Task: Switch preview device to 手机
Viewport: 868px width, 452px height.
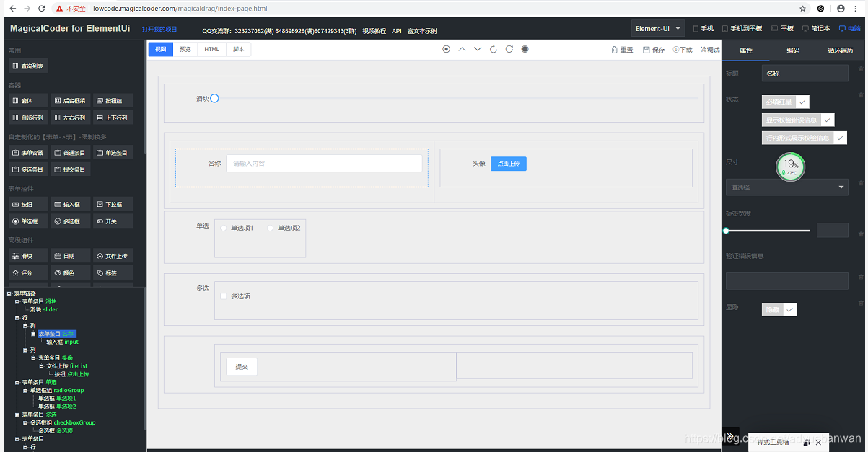Action: point(703,29)
